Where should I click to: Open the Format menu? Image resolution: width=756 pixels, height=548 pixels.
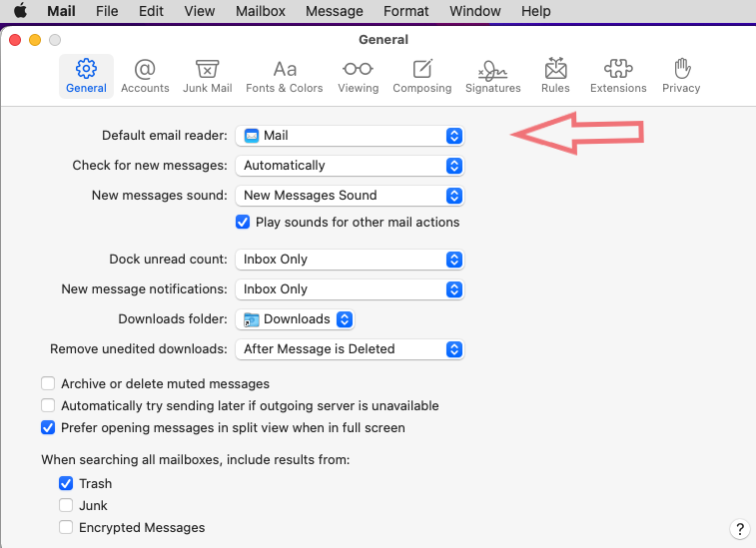coord(406,11)
